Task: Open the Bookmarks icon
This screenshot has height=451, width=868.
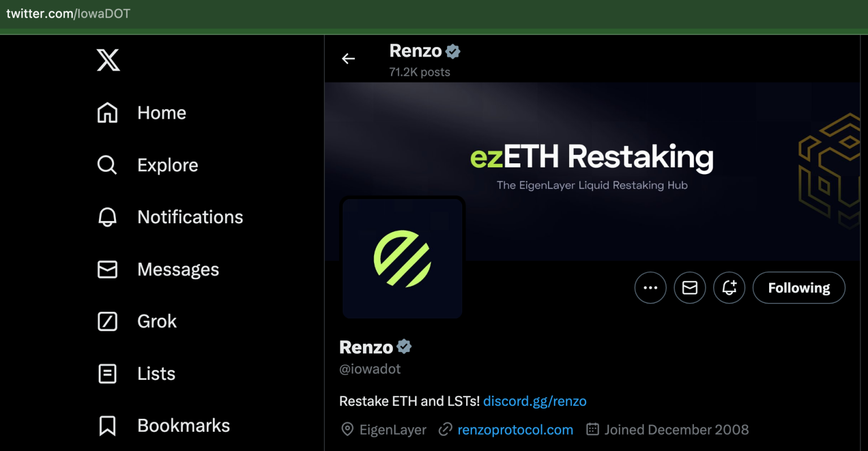Action: pos(107,426)
